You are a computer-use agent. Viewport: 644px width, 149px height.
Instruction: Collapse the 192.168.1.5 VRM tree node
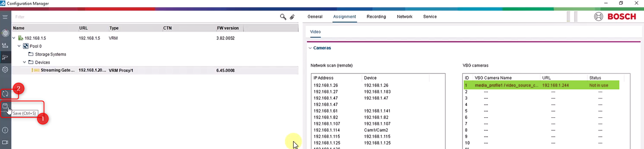pos(14,38)
